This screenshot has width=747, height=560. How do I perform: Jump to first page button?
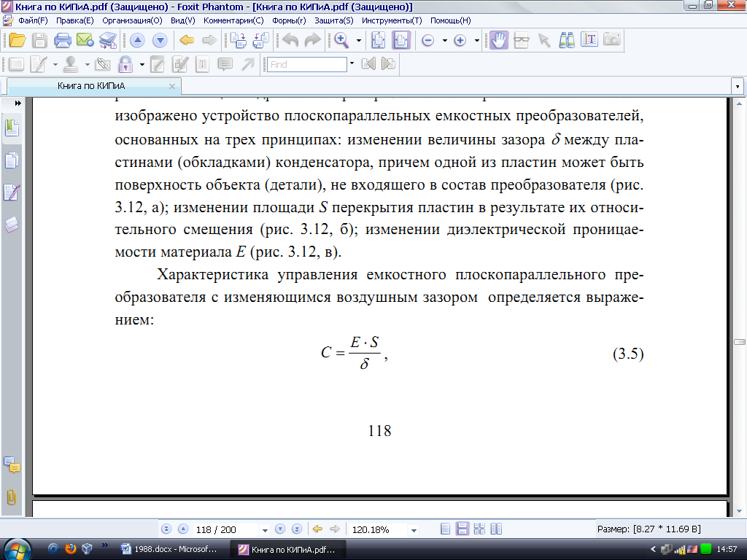click(166, 529)
